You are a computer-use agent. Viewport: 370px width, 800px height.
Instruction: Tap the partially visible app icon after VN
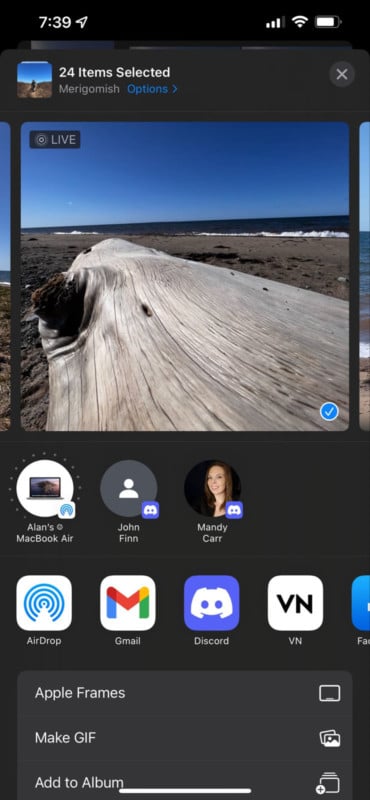[x=361, y=603]
